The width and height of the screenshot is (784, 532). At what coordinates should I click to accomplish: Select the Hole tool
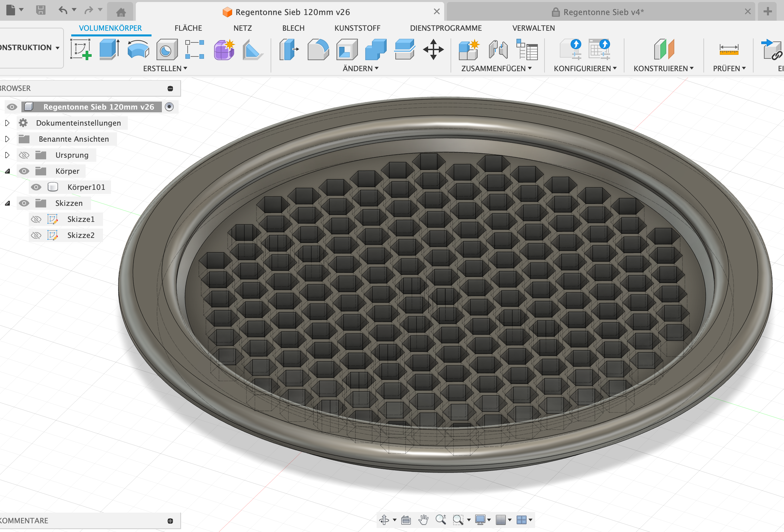167,49
